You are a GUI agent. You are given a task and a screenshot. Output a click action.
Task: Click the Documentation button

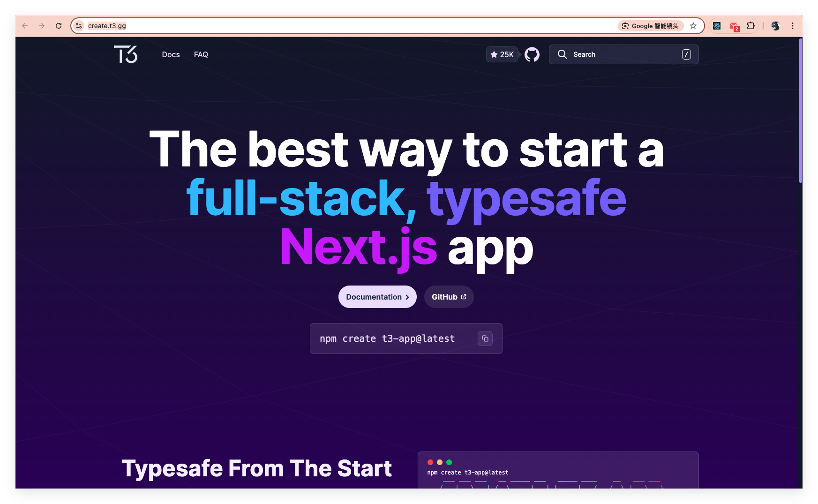[377, 297]
